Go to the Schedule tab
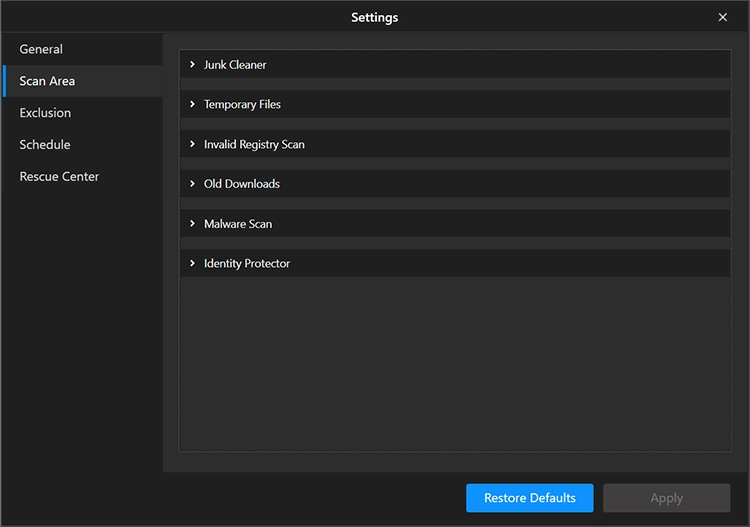This screenshot has height=527, width=750. [45, 145]
